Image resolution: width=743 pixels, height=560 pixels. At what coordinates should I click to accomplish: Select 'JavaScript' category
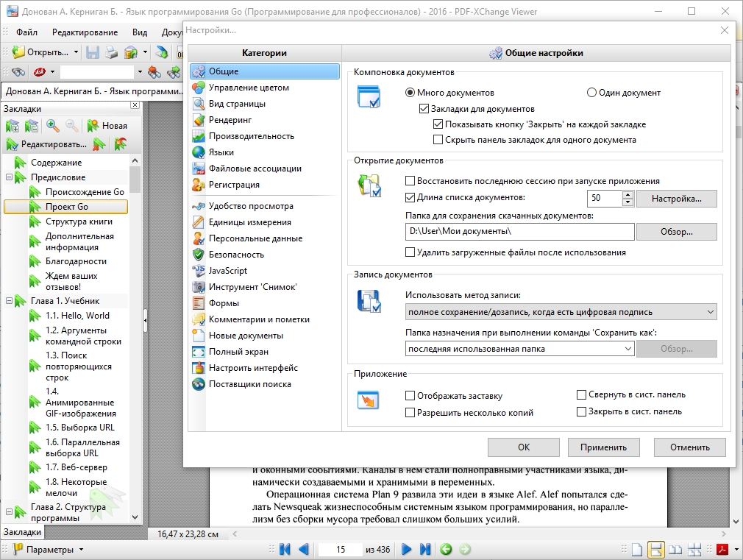point(265,271)
